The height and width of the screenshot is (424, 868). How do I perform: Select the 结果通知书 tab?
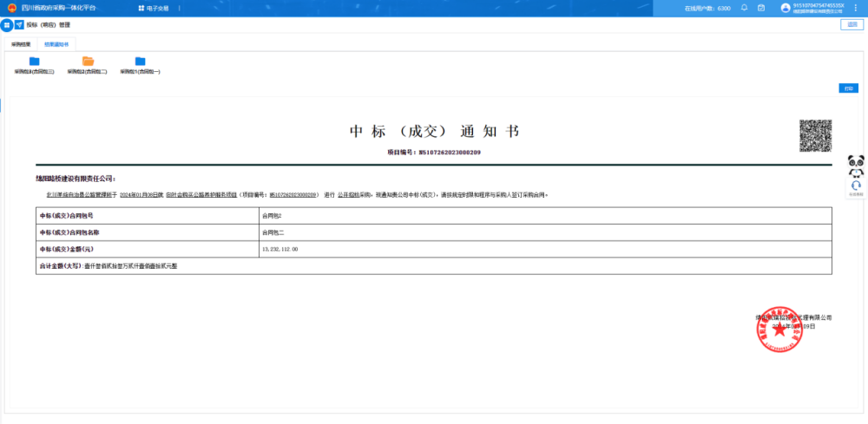coord(57,43)
